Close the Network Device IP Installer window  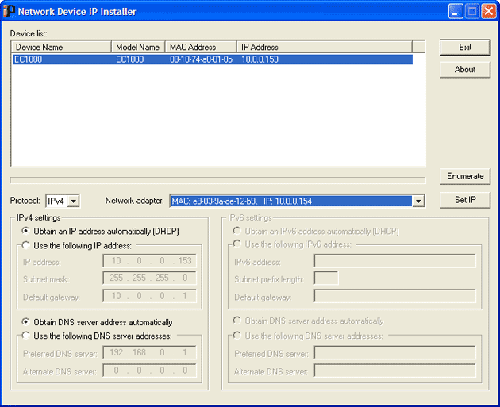point(489,11)
